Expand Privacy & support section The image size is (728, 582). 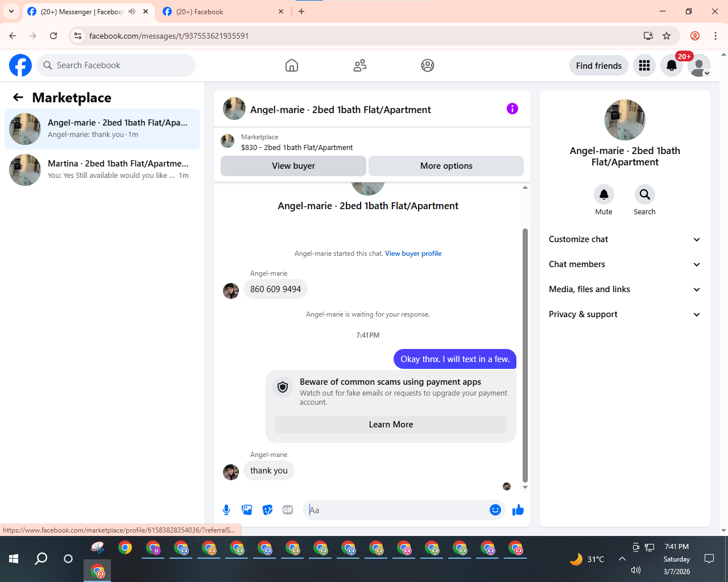(625, 314)
